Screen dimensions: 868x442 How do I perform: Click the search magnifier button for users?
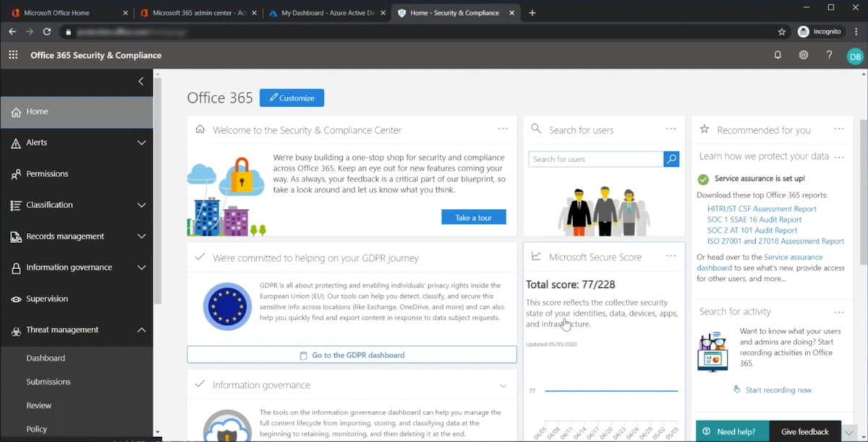(671, 159)
